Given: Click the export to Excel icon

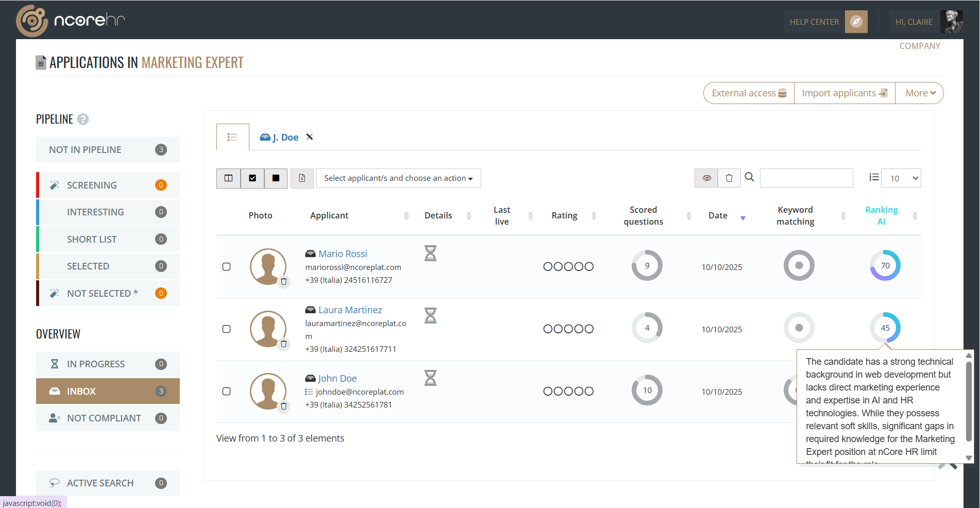Looking at the screenshot, I should [x=302, y=178].
